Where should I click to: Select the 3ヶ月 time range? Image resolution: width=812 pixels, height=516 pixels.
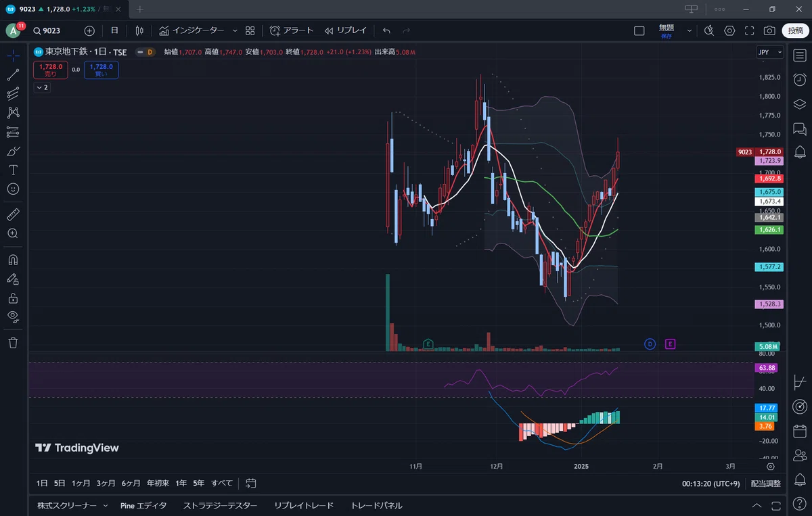click(x=106, y=484)
